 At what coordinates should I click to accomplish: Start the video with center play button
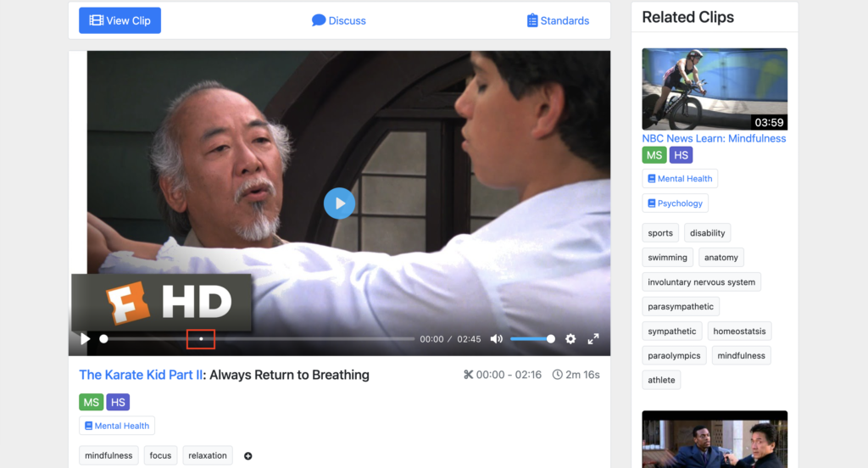click(339, 203)
